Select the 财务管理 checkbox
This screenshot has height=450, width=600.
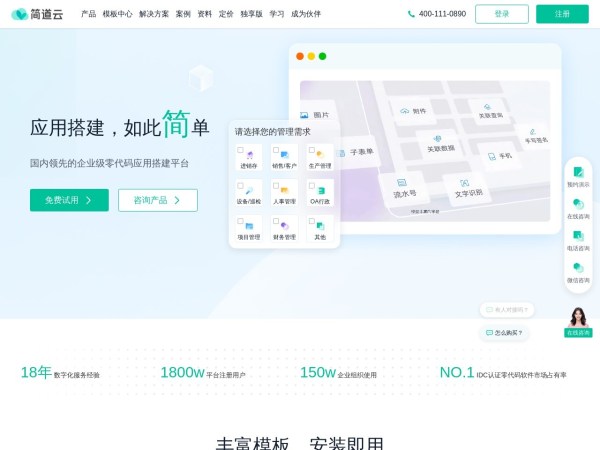(276, 220)
